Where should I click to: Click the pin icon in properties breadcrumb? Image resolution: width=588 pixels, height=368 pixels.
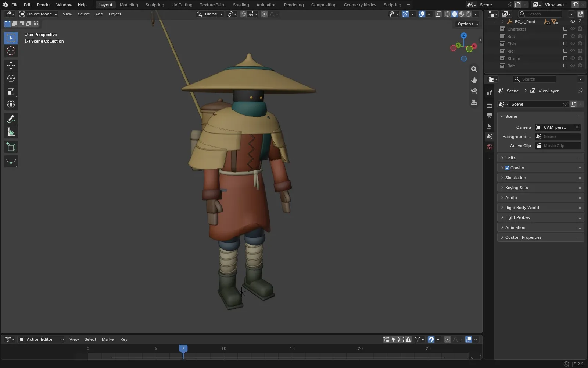[x=581, y=91]
